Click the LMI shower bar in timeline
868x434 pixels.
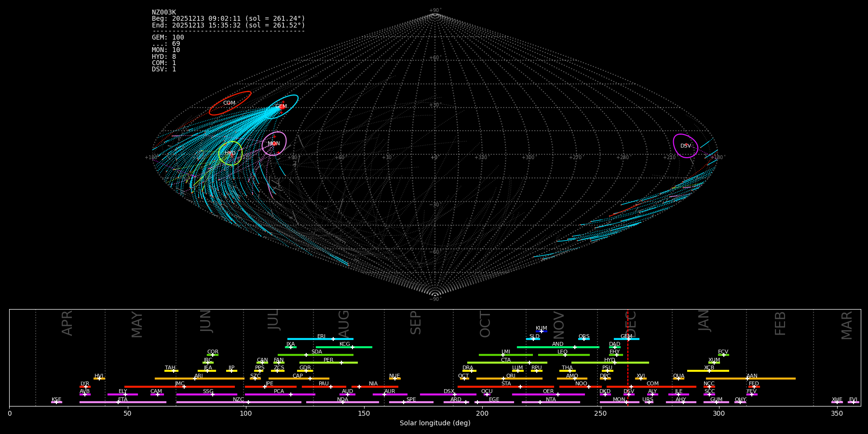(x=506, y=355)
